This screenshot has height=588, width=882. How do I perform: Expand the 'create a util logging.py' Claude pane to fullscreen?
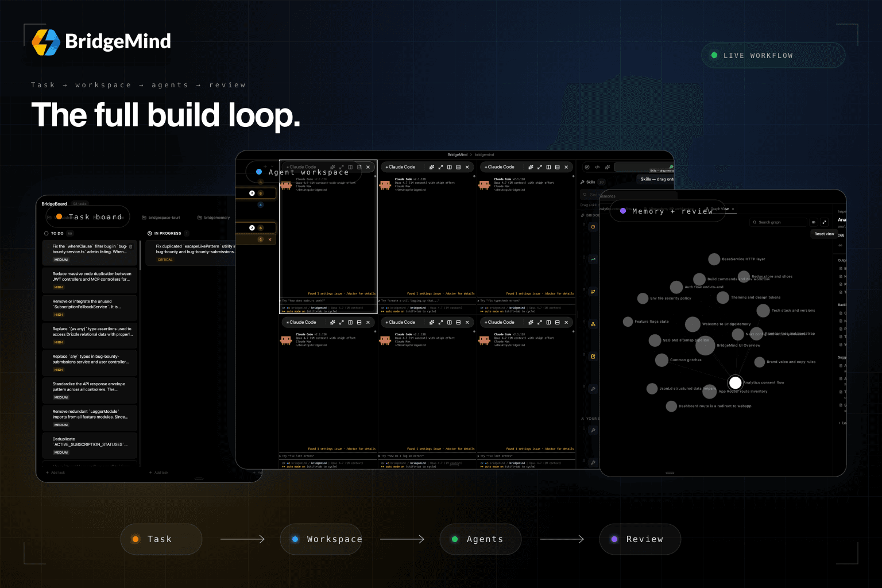coord(440,167)
